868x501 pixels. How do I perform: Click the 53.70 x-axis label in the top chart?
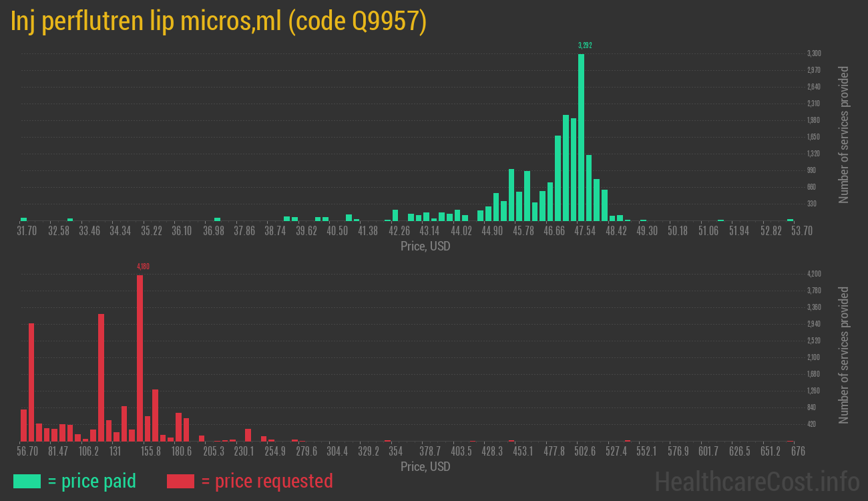point(791,230)
